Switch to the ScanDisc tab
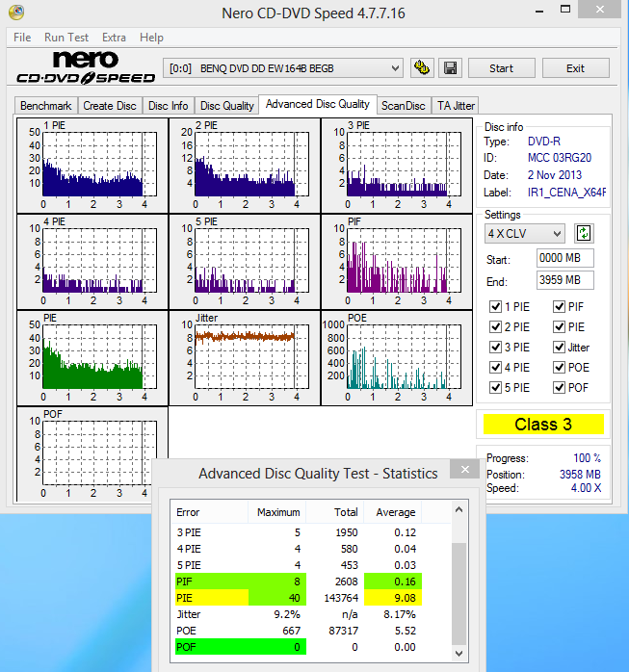Image resolution: width=629 pixels, height=672 pixels. 404,106
